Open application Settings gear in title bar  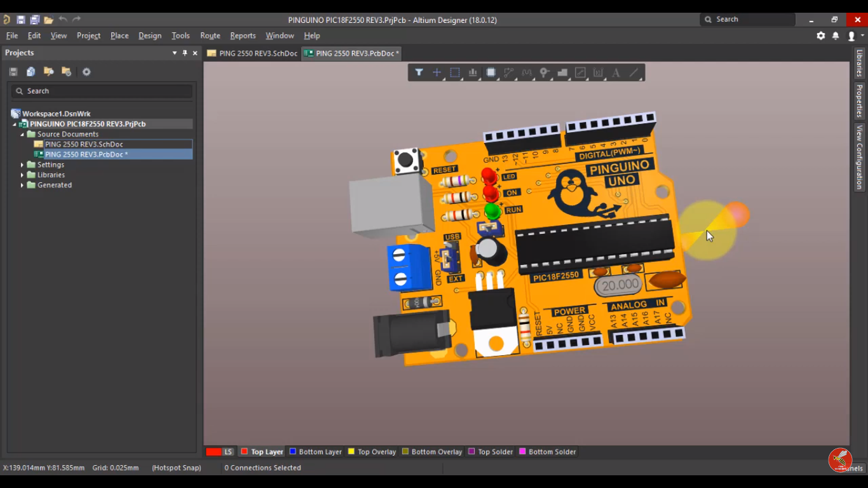click(821, 36)
